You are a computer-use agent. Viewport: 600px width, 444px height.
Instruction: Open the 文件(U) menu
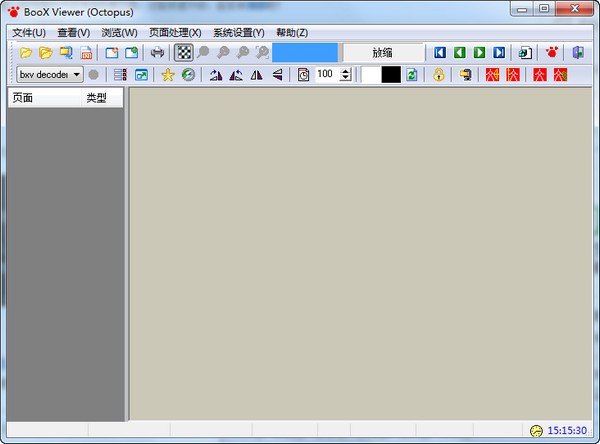pyautogui.click(x=29, y=32)
